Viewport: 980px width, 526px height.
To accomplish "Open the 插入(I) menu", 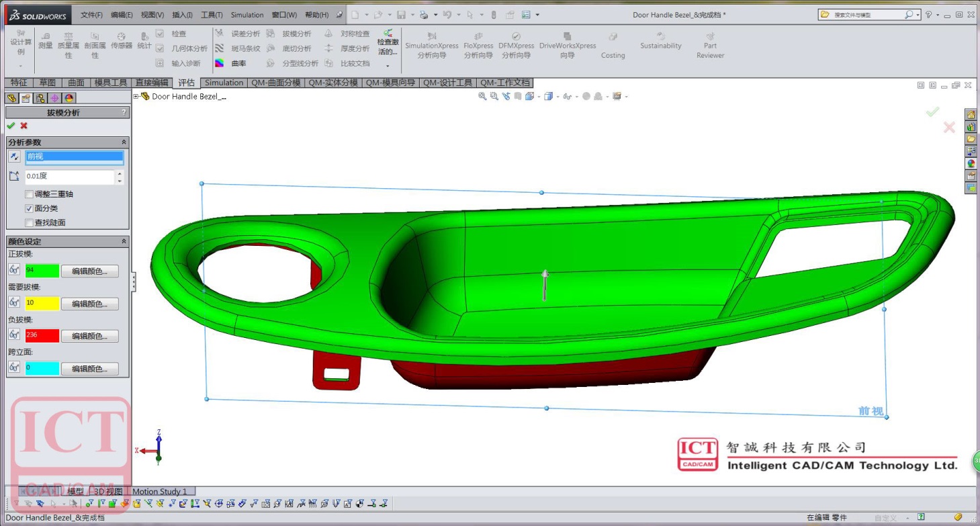I will click(182, 15).
